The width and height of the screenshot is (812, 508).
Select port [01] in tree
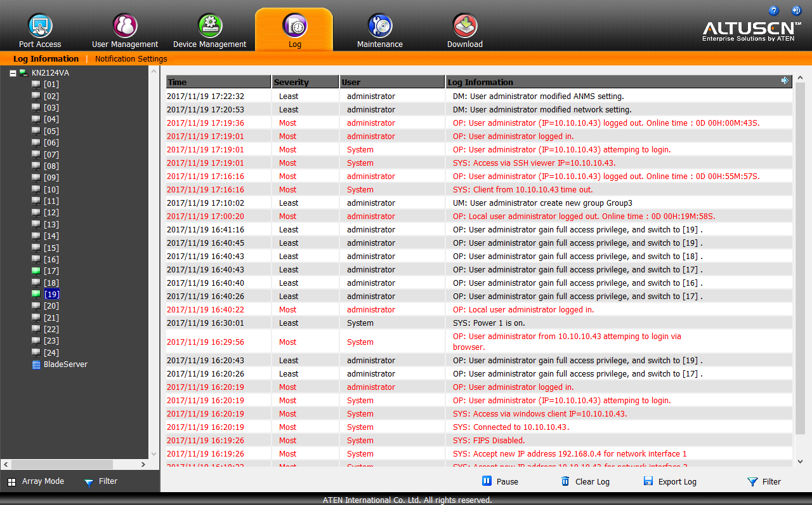51,84
